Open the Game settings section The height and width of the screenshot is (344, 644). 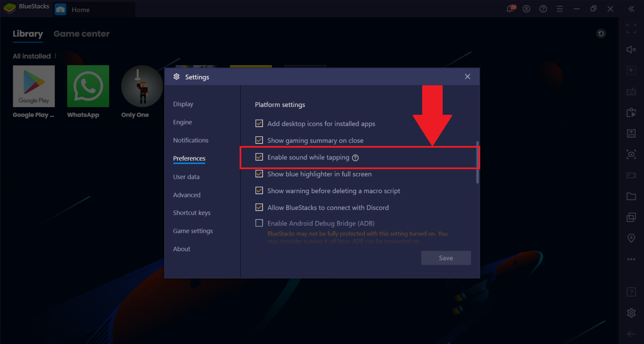(193, 231)
